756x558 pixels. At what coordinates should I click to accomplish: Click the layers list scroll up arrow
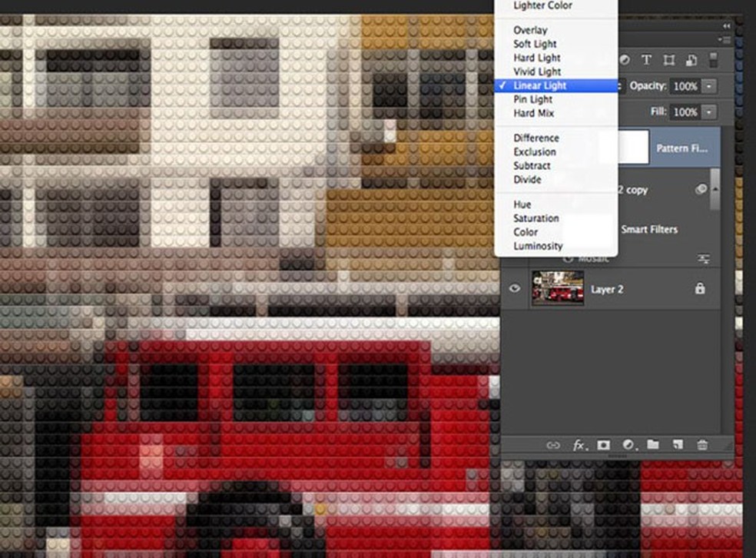[715, 189]
